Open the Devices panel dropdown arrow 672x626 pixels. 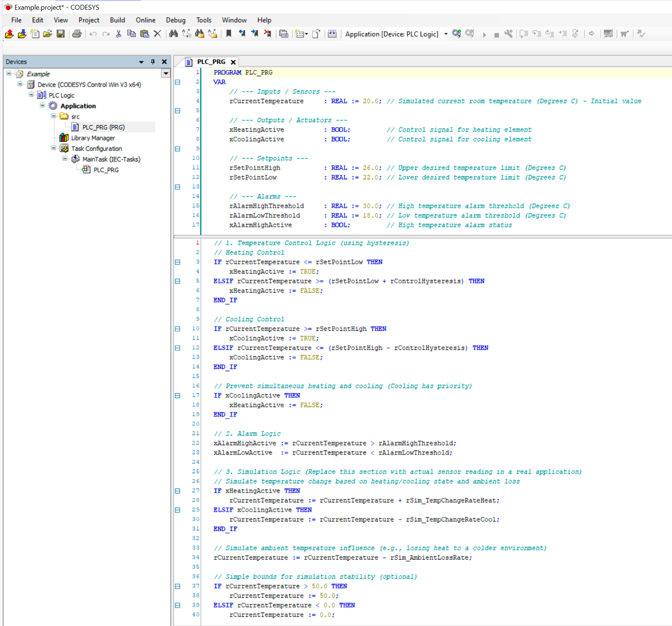[141, 62]
